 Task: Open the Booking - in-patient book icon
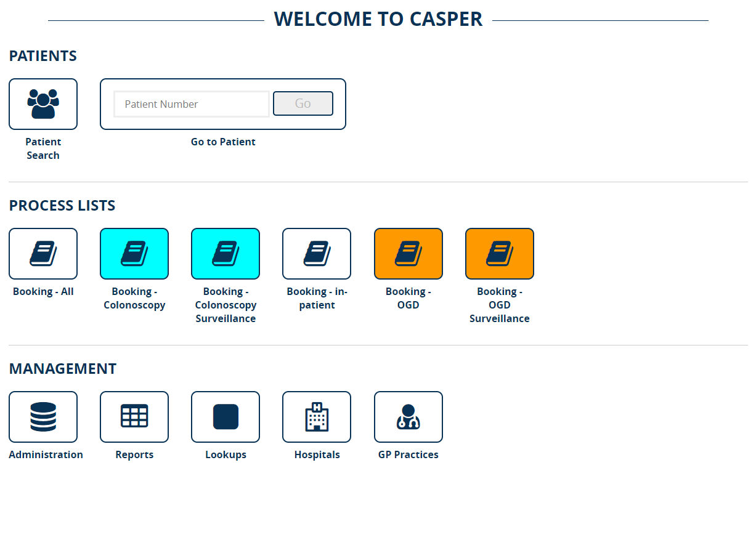[x=317, y=254]
